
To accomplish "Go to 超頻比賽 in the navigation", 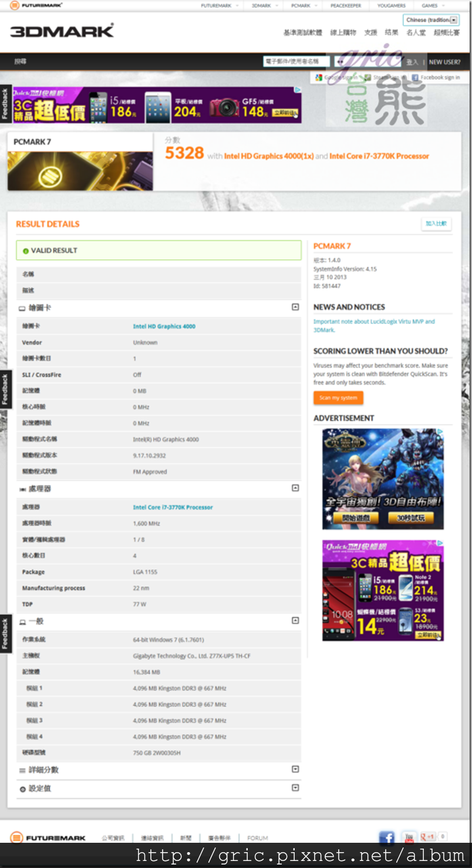I will click(447, 33).
